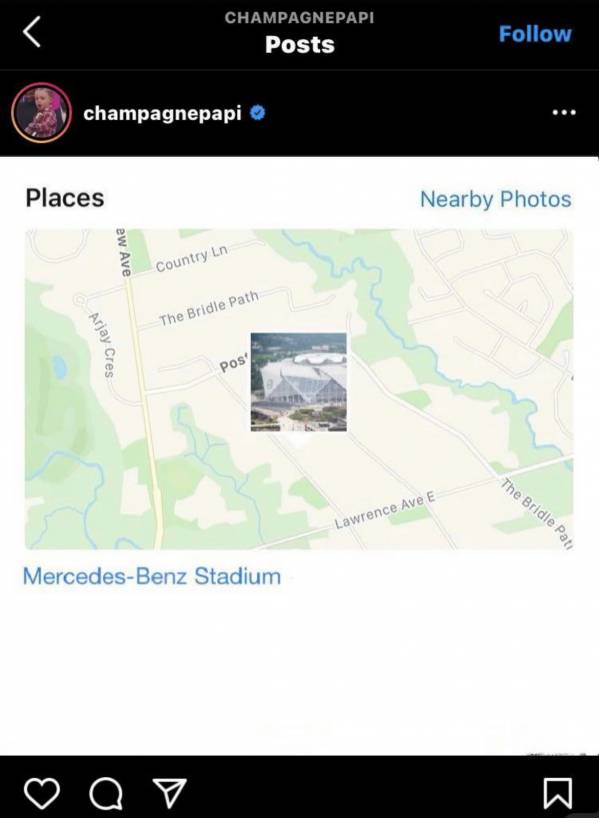
Task: Open Nearby Photos link
Action: coord(496,199)
